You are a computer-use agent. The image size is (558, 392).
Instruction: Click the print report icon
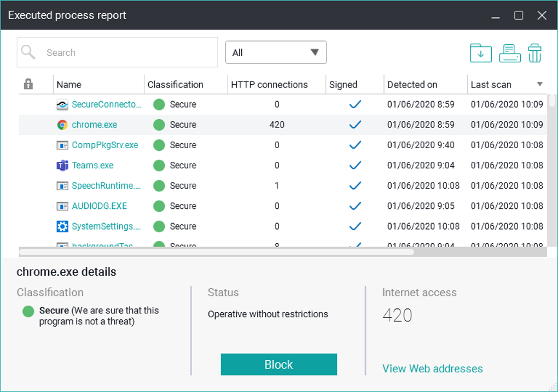[x=510, y=53]
